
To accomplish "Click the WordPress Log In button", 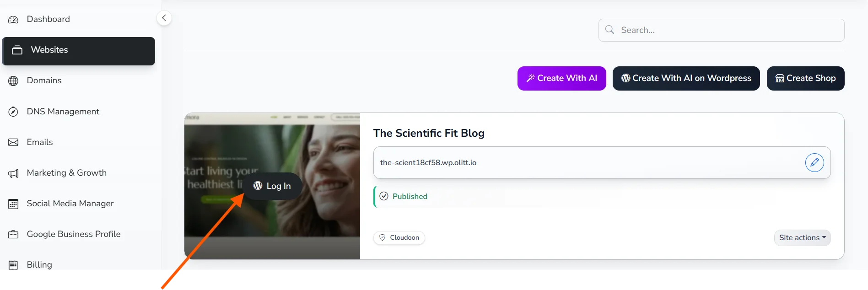I will [273, 186].
